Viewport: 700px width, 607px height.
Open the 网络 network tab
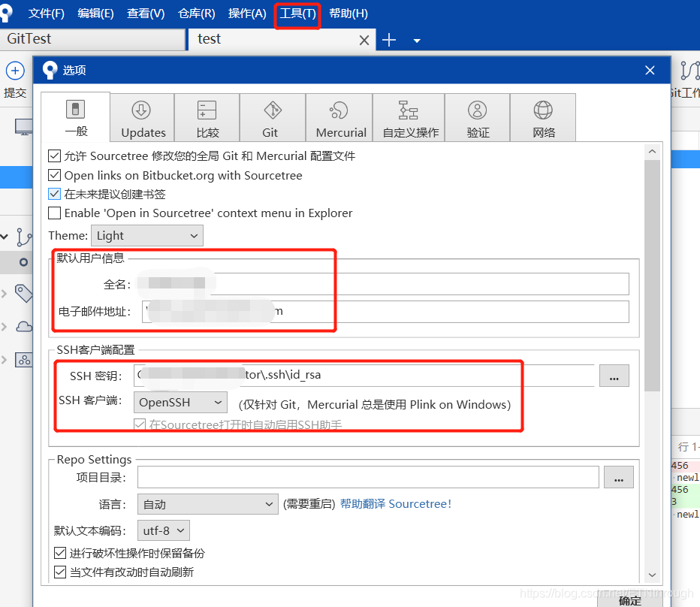click(x=543, y=118)
